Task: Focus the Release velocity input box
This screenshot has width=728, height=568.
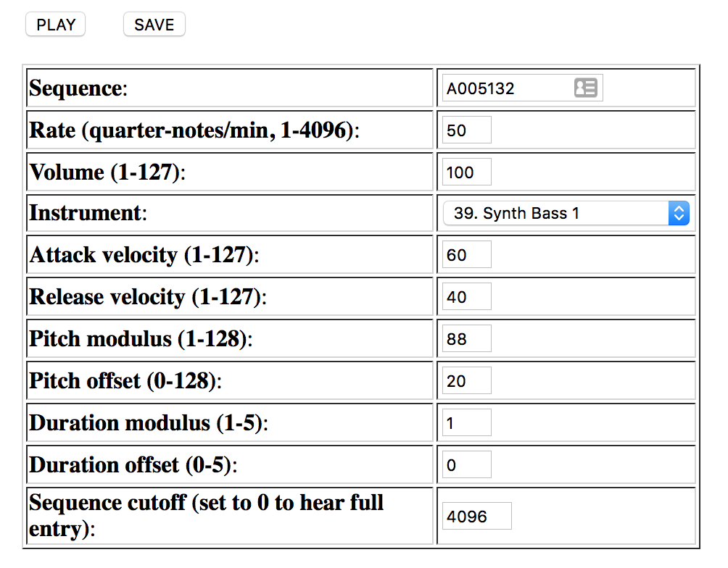Action: [466, 297]
